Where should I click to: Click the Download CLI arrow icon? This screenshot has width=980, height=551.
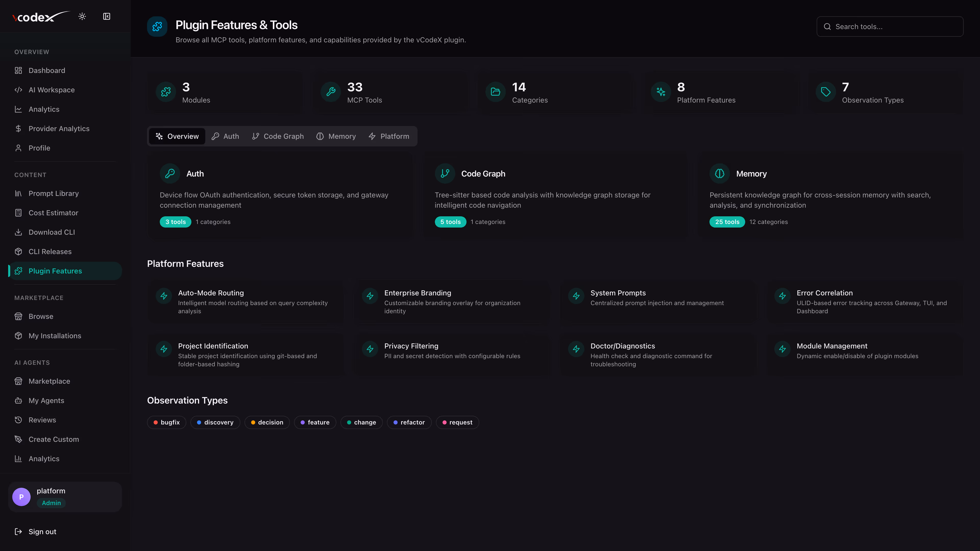pyautogui.click(x=18, y=232)
